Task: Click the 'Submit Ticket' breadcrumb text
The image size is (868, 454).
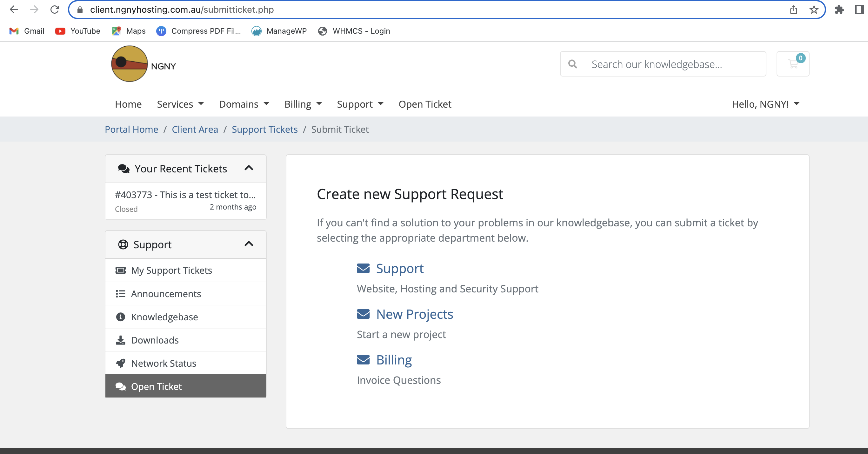Action: coord(340,130)
